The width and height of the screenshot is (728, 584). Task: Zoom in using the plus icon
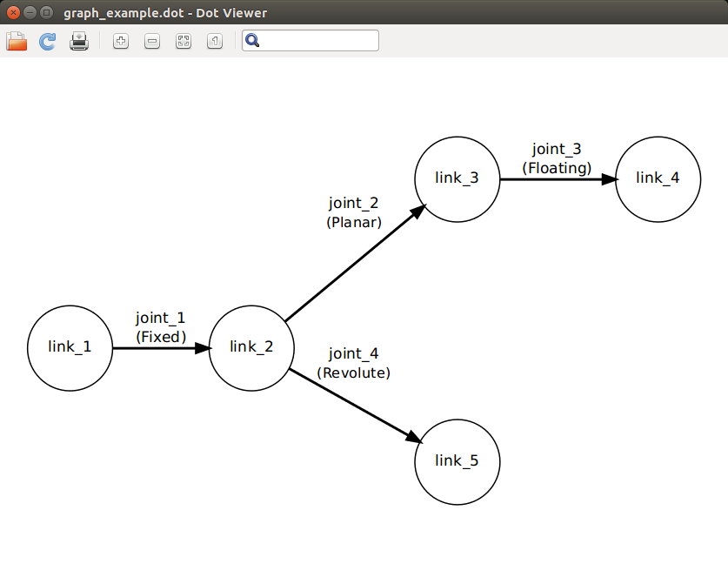pyautogui.click(x=121, y=41)
